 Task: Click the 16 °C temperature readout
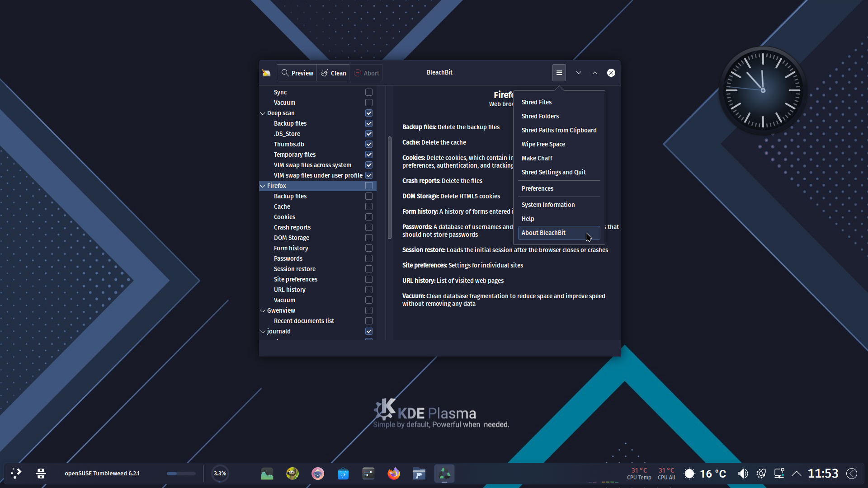pos(713,474)
